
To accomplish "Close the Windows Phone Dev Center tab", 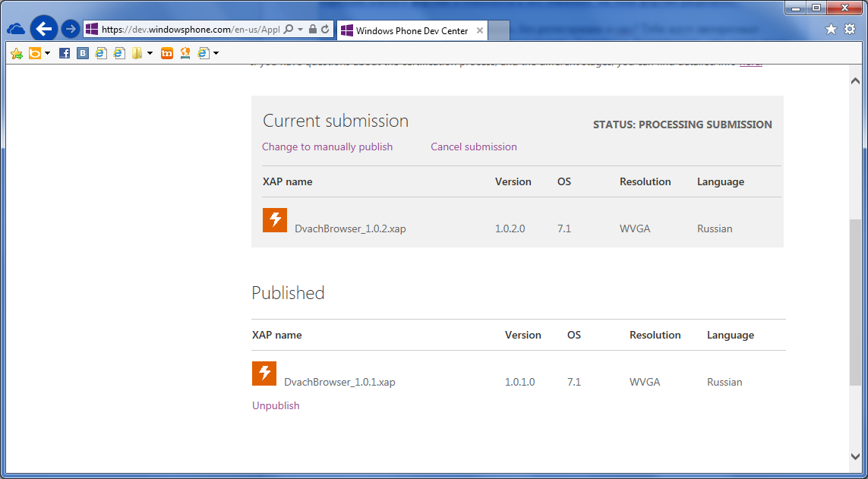I will (480, 31).
